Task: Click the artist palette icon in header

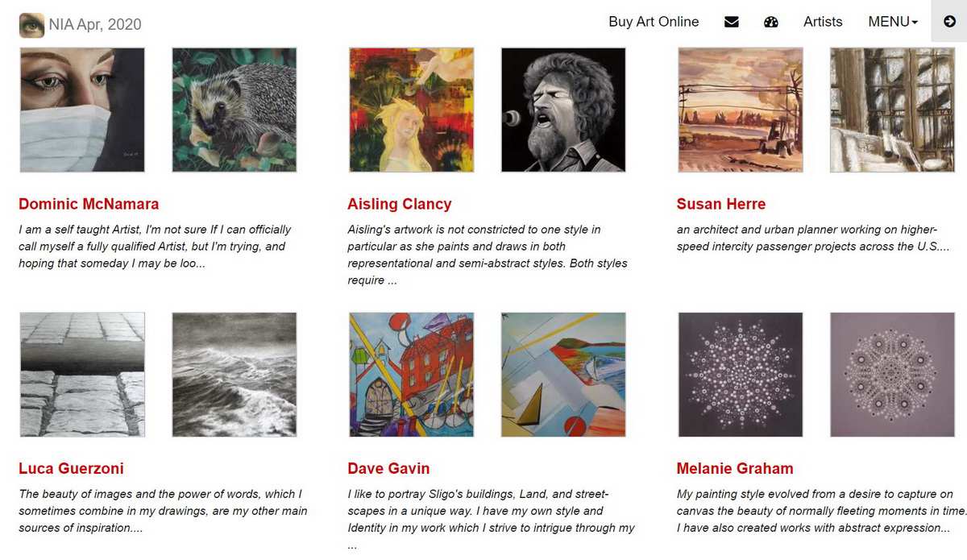Action: (x=771, y=22)
